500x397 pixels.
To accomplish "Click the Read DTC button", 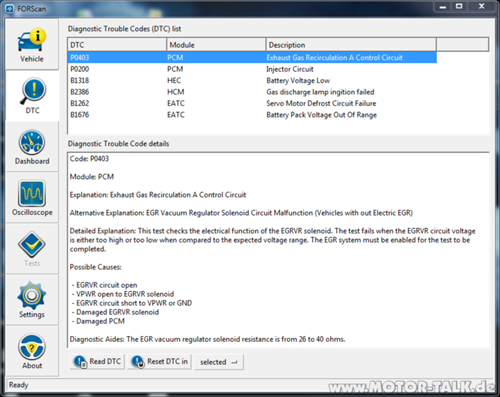I will coord(97,362).
